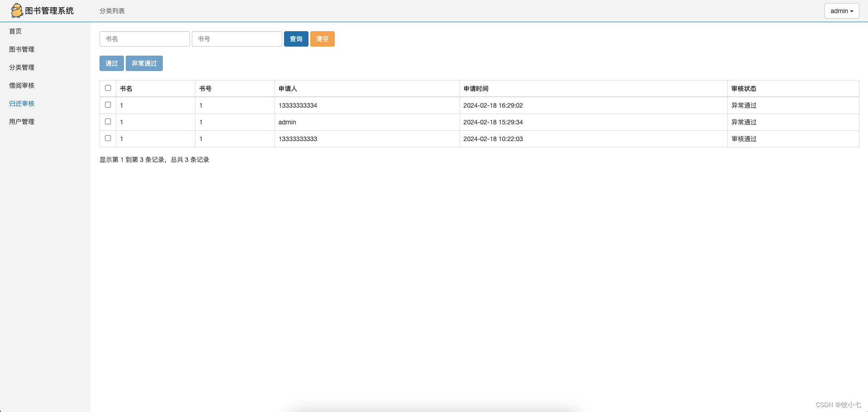
Task: Click timestamp 2024-02-18 15:29:34
Action: coord(493,122)
